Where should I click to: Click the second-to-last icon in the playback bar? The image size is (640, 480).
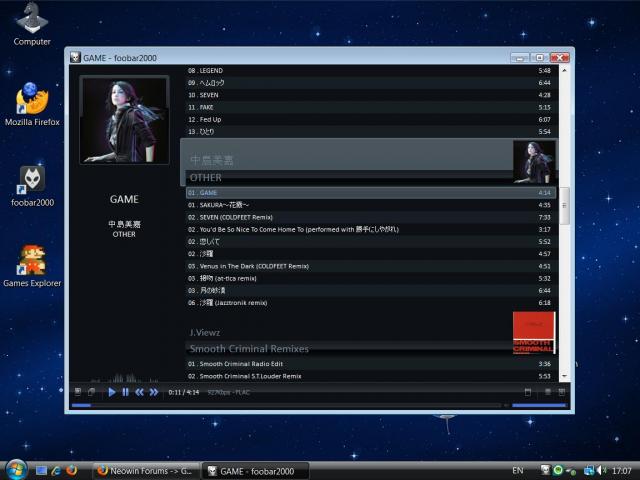(548, 392)
